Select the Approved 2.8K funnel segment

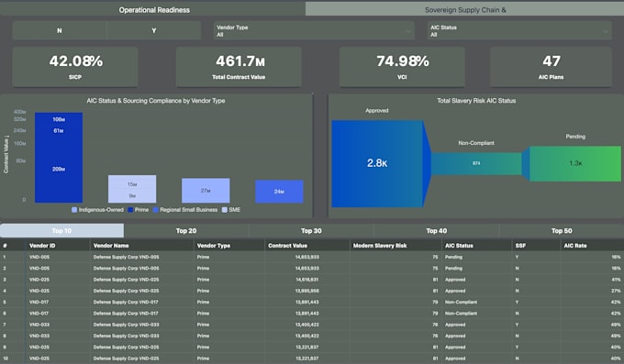point(377,163)
